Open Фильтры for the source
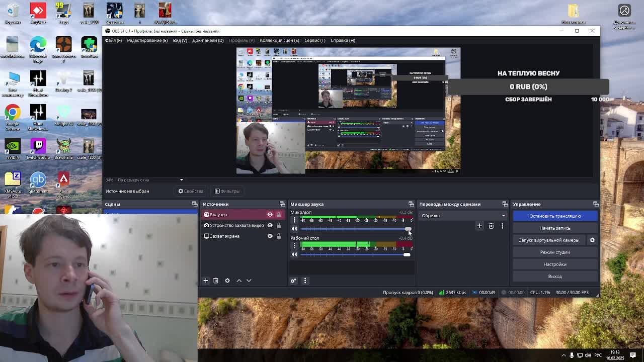 click(227, 191)
